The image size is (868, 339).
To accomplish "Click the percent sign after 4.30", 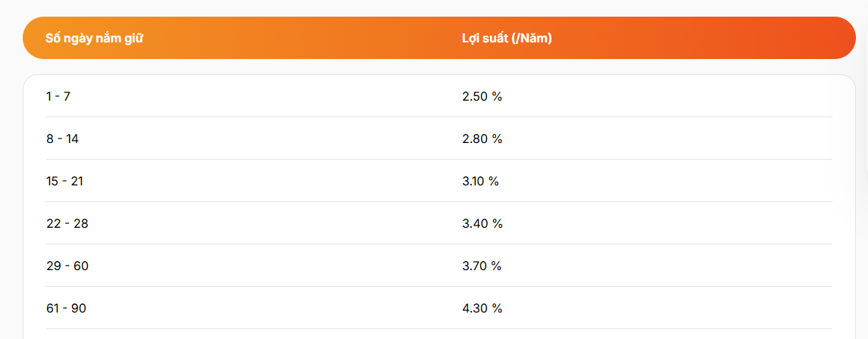I will click(497, 308).
